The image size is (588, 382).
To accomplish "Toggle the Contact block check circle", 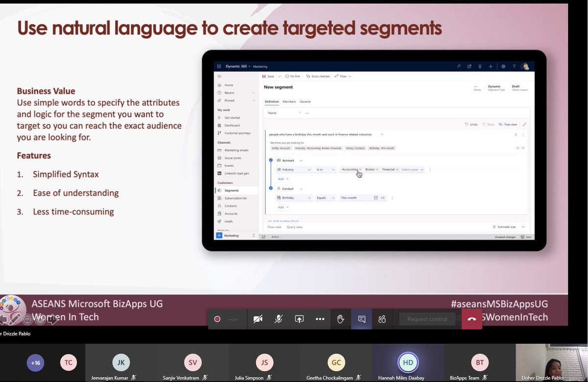I will coord(271,188).
